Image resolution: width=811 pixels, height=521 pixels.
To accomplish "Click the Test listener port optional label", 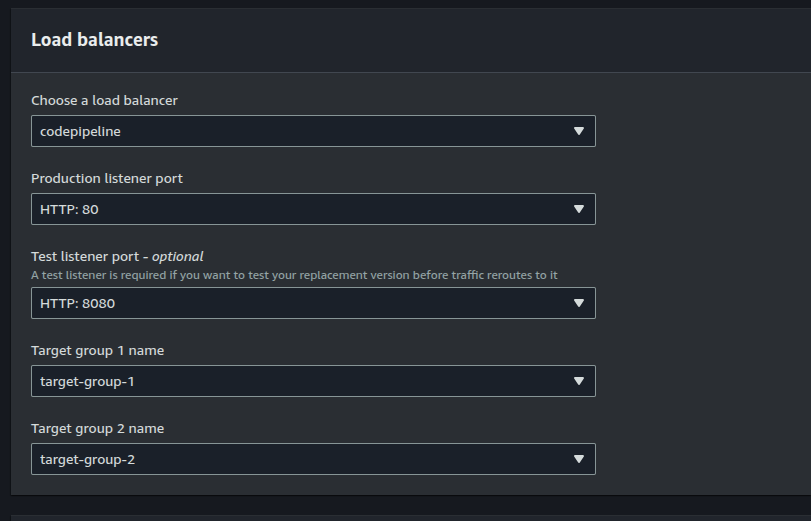I will tap(117, 257).
